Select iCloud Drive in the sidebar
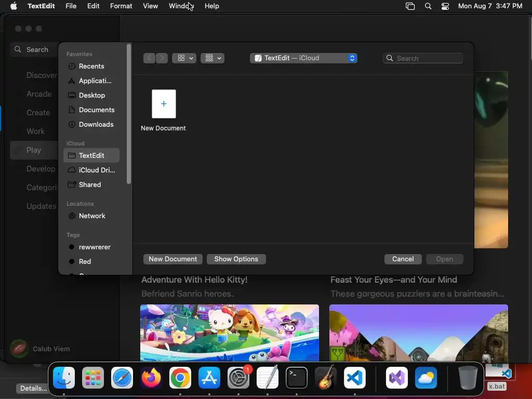Viewport: 532px width, 399px height. [91, 170]
